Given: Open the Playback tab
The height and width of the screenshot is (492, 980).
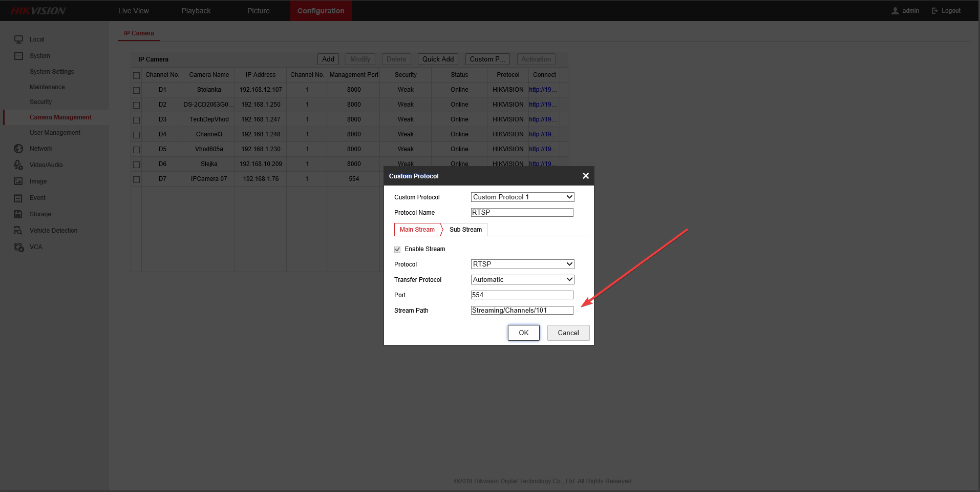Looking at the screenshot, I should pos(196,11).
